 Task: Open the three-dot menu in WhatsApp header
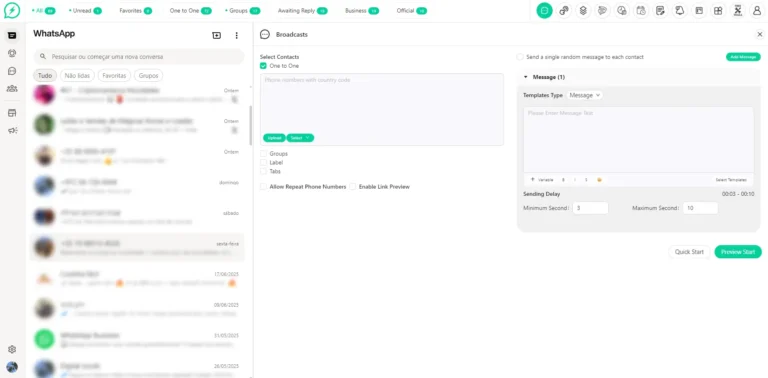237,35
